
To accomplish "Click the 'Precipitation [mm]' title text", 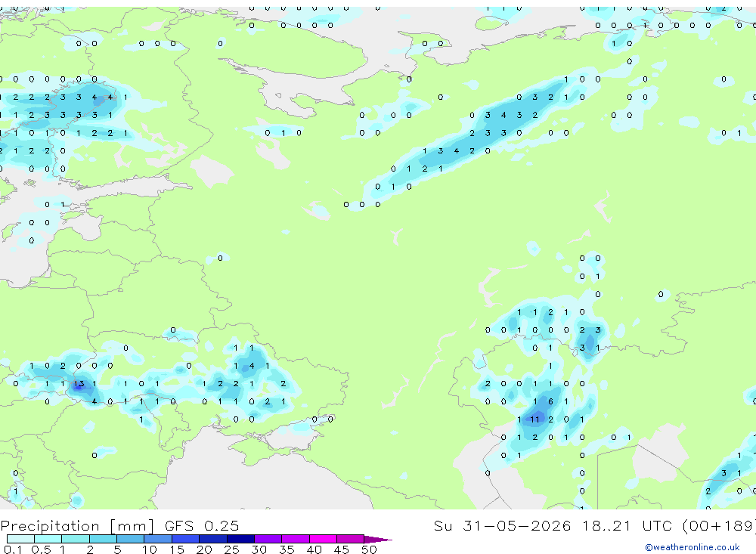I will 77,526.
